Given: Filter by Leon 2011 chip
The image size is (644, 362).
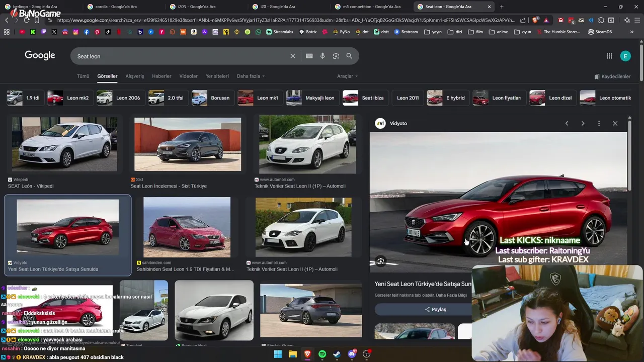Looking at the screenshot, I should coord(408,98).
